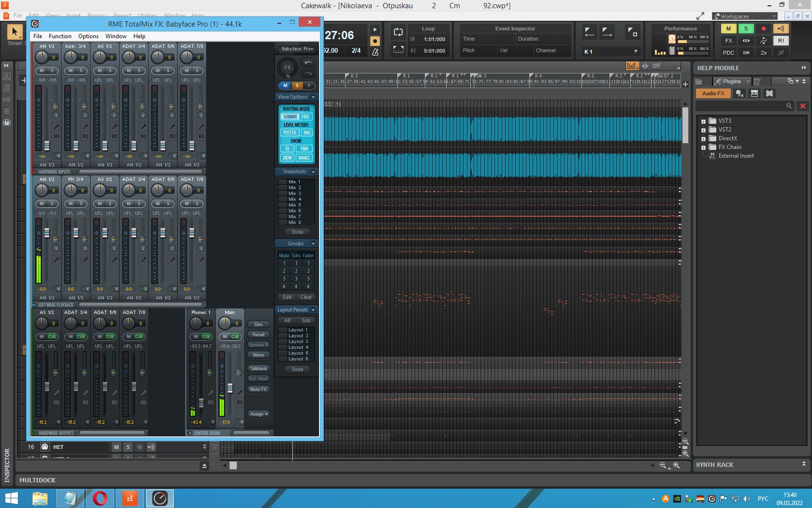Open settings wrench on Main channel

coord(239,392)
